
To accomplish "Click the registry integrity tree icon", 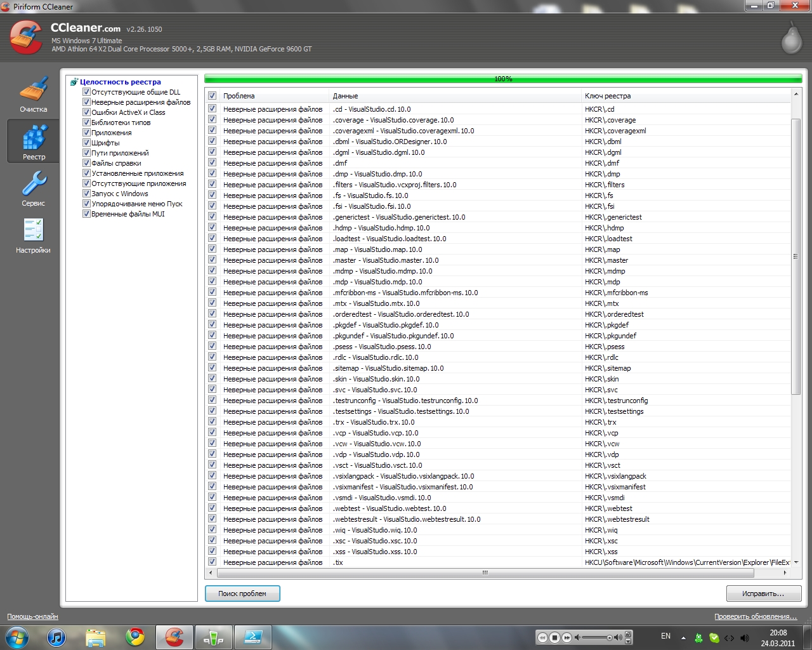I will [x=74, y=82].
